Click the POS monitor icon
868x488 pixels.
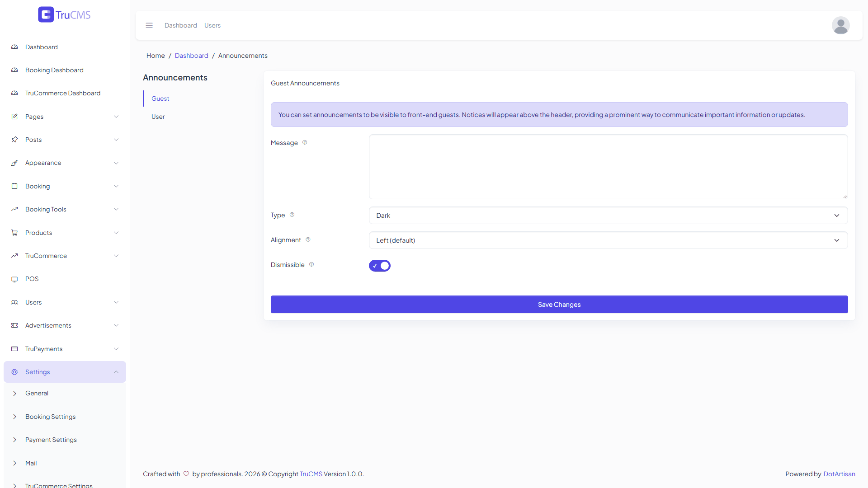click(14, 279)
